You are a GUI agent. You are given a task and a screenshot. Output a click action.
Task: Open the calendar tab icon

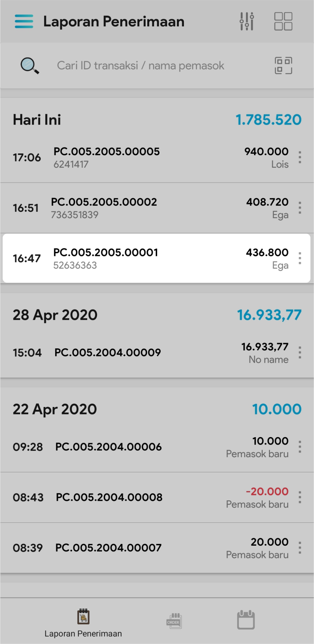click(x=246, y=620)
